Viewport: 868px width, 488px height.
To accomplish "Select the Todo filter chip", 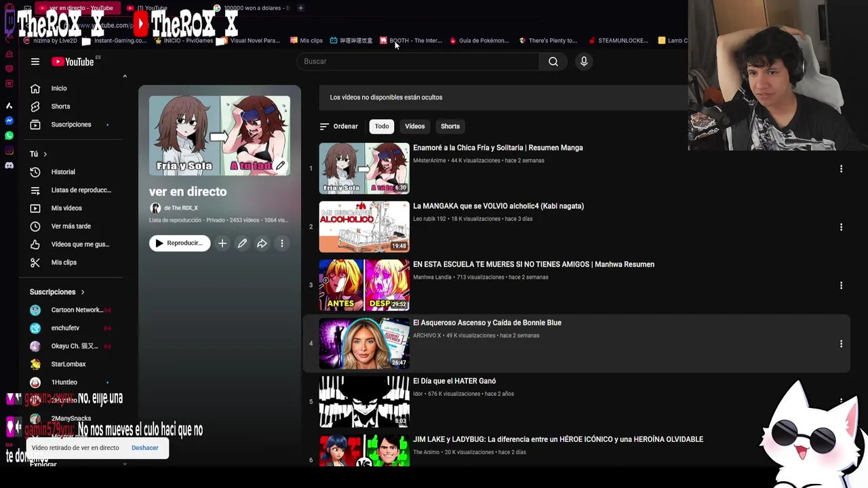I will (382, 126).
